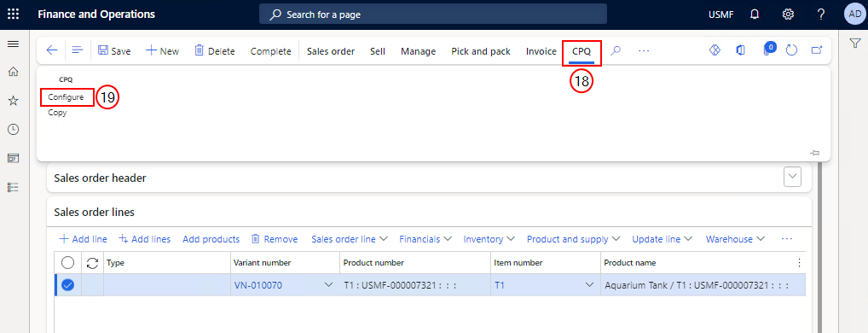
Task: Refresh the grid using column header icon
Action: (93, 263)
